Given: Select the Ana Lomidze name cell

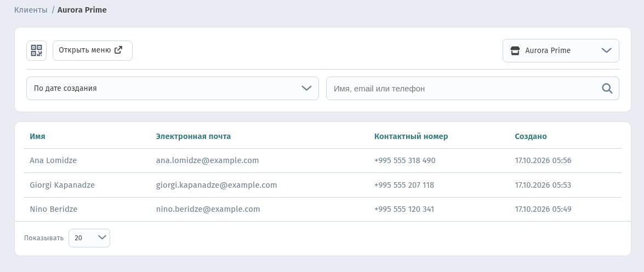Looking at the screenshot, I should (x=53, y=160).
